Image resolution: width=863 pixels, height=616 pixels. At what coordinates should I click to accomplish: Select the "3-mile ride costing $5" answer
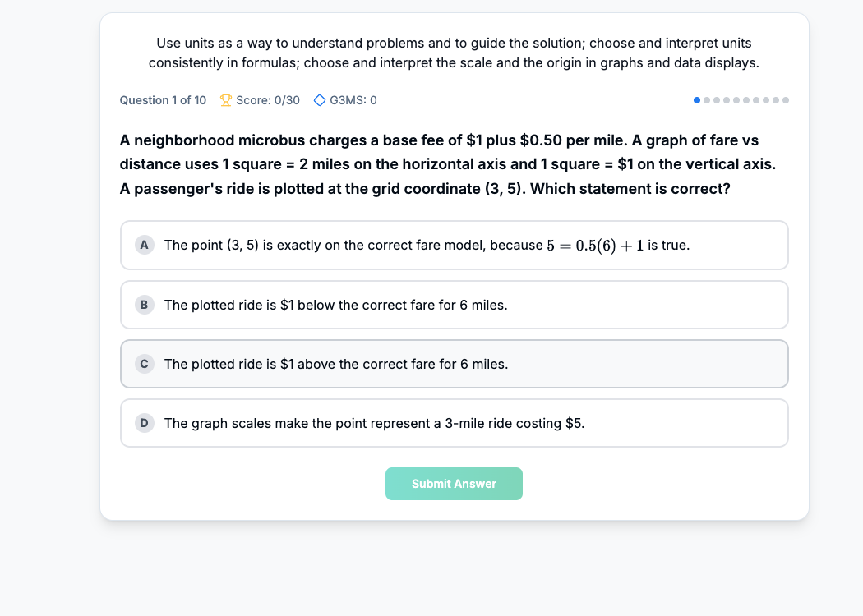pyautogui.click(x=454, y=423)
